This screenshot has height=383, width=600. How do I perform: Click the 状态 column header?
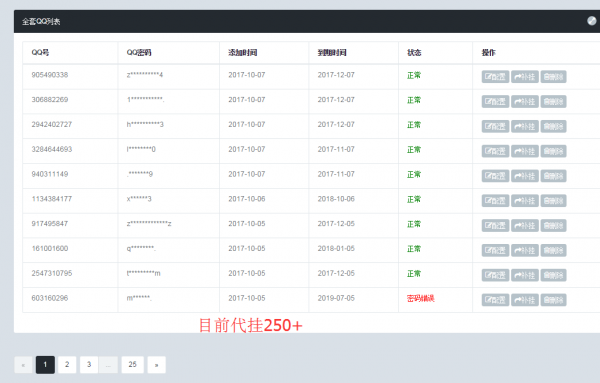coord(414,52)
